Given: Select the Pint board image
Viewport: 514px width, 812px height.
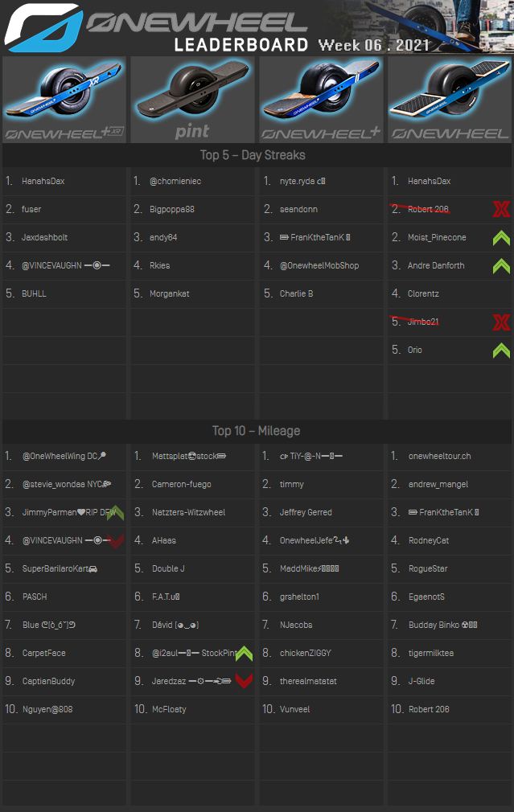Looking at the screenshot, I should [x=192, y=100].
